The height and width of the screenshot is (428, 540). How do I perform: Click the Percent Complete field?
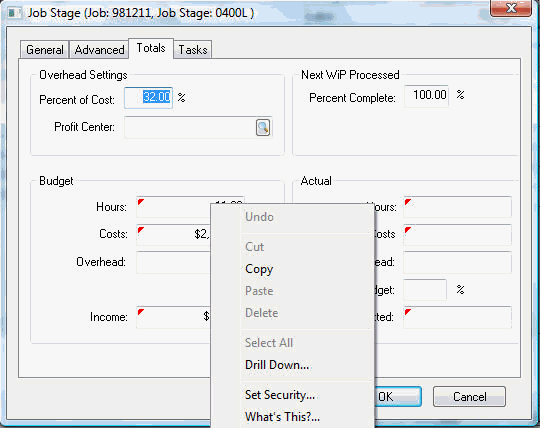(x=426, y=96)
